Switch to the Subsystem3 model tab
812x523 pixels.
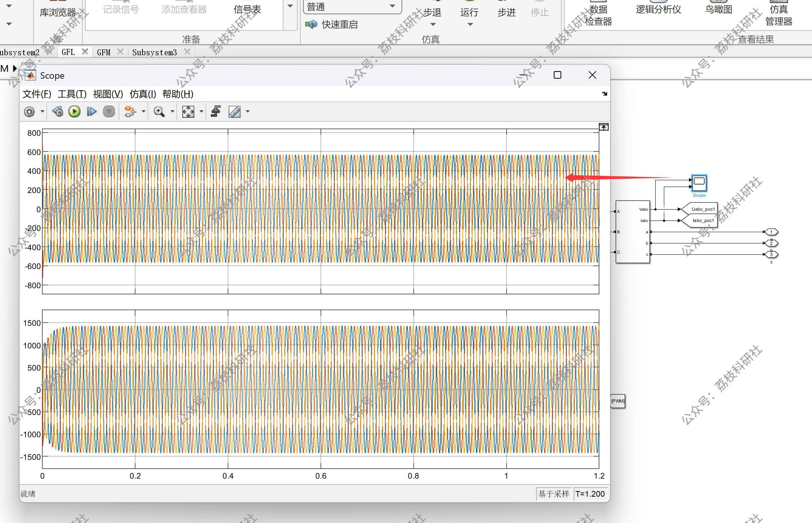pyautogui.click(x=155, y=52)
